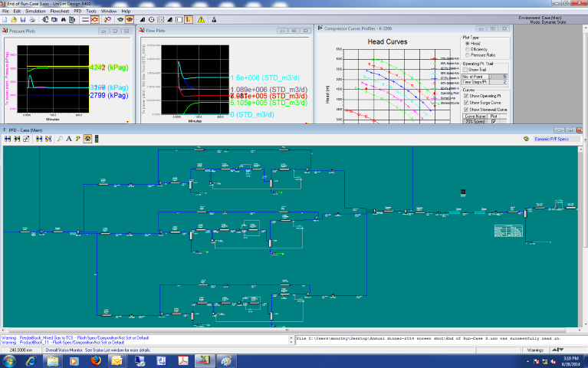Open the Simulation menu

click(x=34, y=11)
